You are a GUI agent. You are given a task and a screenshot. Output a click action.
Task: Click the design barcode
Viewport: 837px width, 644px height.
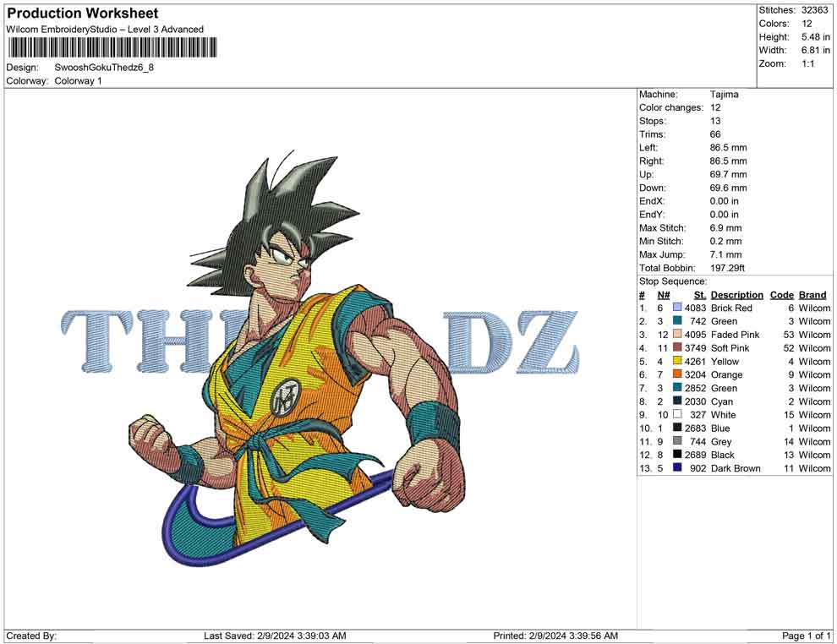tap(112, 47)
